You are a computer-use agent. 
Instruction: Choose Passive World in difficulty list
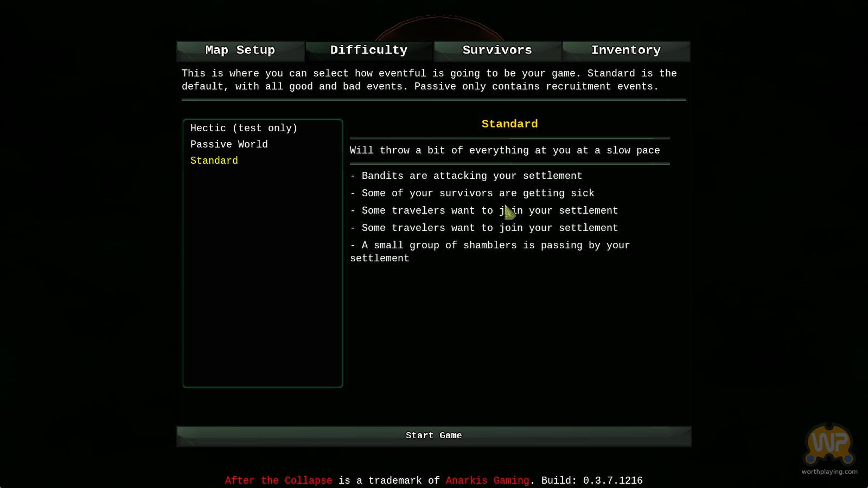[x=229, y=145]
